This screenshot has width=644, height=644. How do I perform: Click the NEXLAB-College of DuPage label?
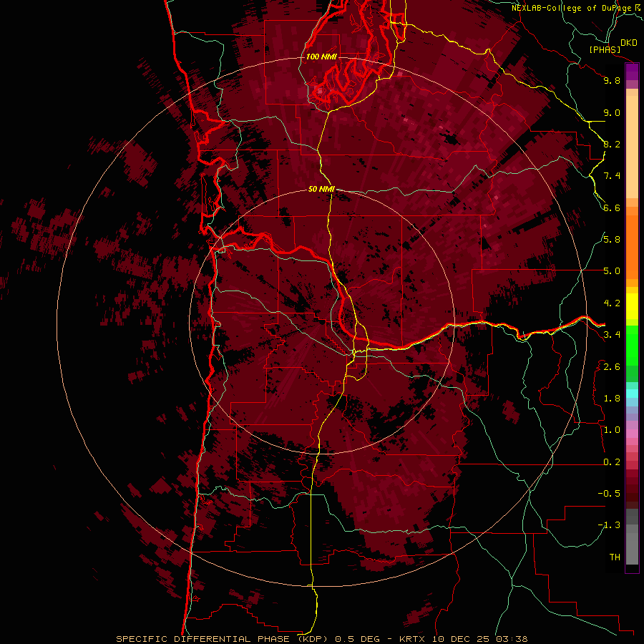572,8
